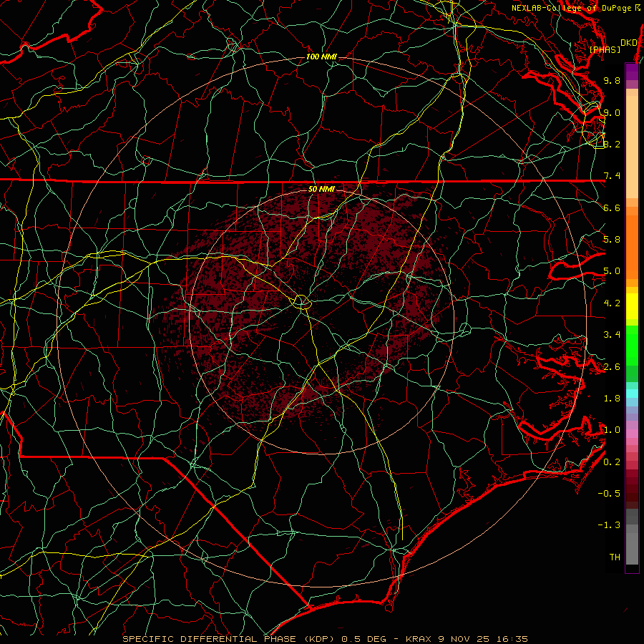Screen dimensions: 644x644
Task: Click the -0.5 value on color scale
Action: coord(609,494)
